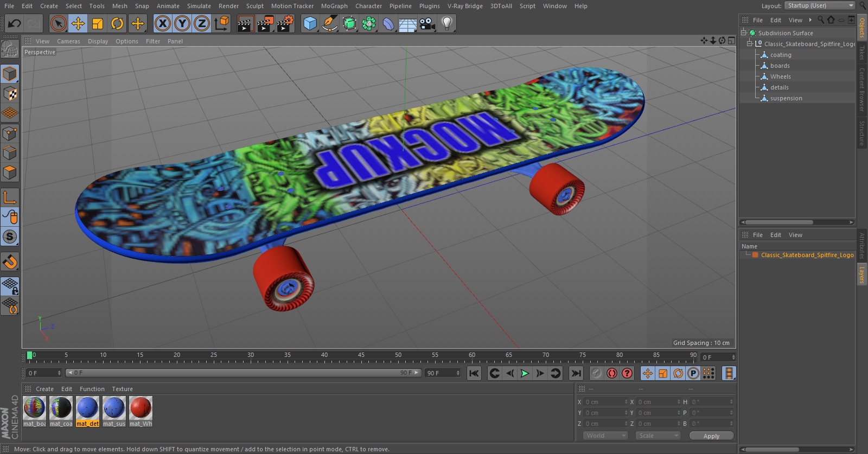Image resolution: width=868 pixels, height=454 pixels.
Task: Enable the Axis mode icon
Action: pyautogui.click(x=10, y=197)
